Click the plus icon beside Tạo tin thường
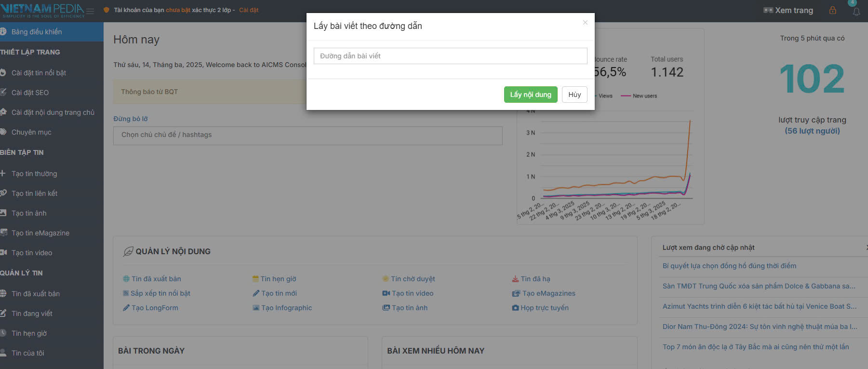 coord(3,173)
